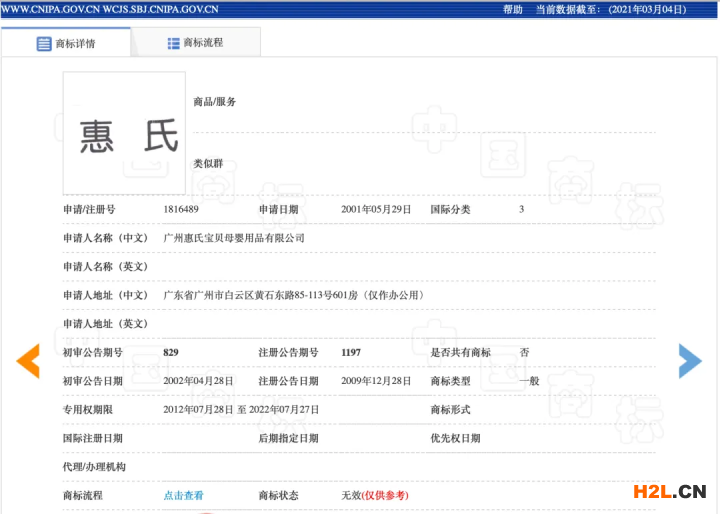Click trademark status 无效(仅供参考)
720x514 pixels.
point(375,495)
